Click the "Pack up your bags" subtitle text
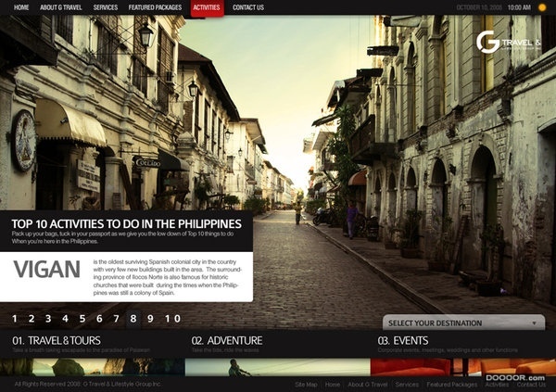This screenshot has height=392, width=556. [122, 237]
